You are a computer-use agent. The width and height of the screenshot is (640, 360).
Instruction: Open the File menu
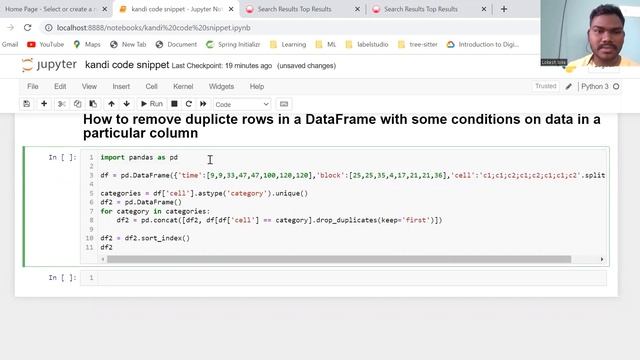(33, 87)
